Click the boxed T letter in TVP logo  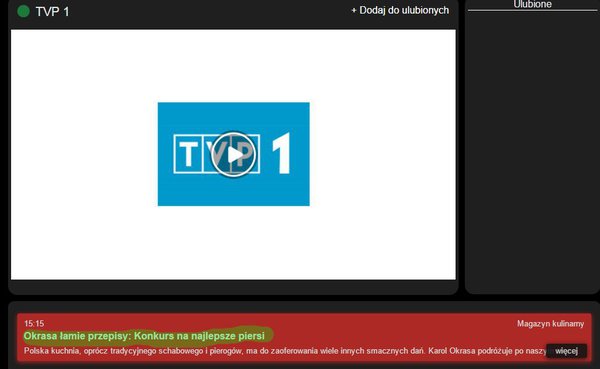click(x=188, y=154)
